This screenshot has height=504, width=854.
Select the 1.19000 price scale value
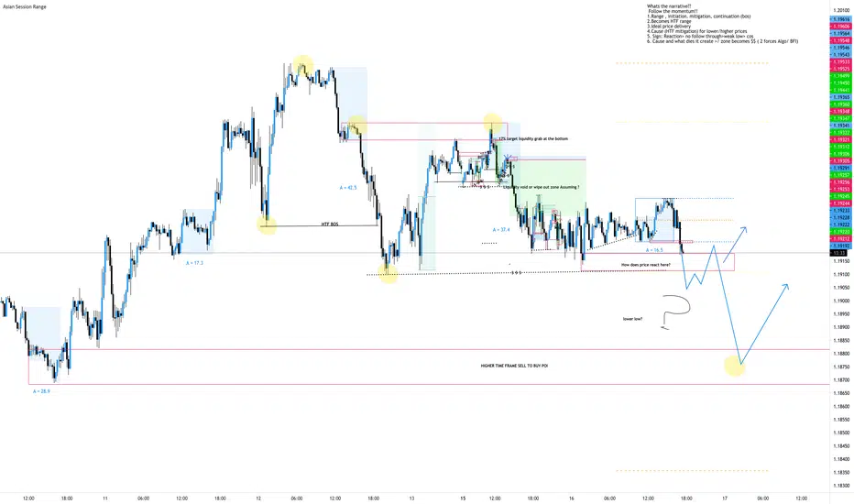(x=843, y=301)
